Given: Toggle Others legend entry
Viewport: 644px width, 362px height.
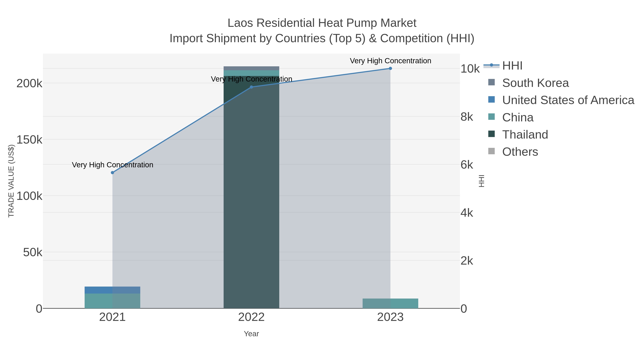Looking at the screenshot, I should 513,152.
